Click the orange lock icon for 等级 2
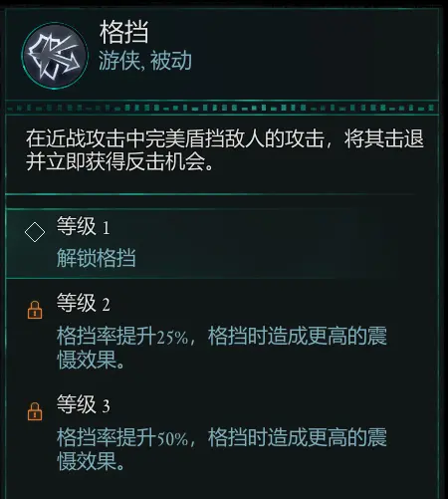This screenshot has width=448, height=499. tap(35, 310)
